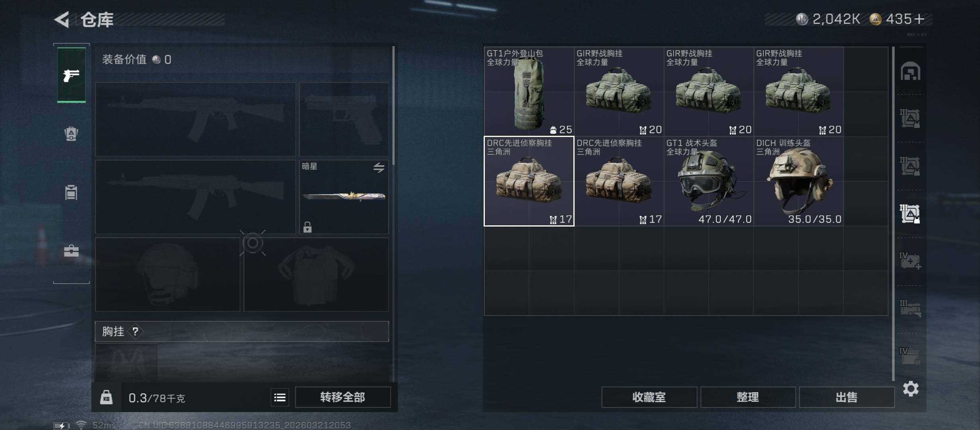
Task: Open the 收藏室 button
Action: [649, 397]
